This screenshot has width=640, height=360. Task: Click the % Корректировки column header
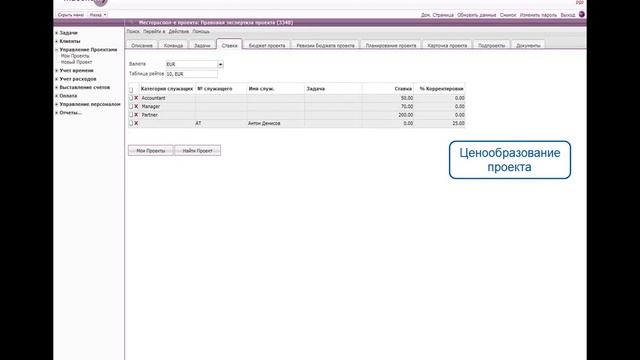pos(439,89)
